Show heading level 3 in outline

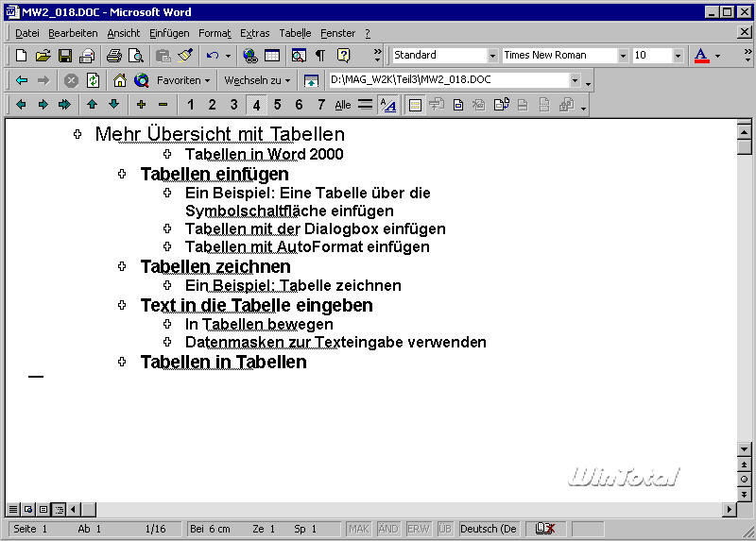pyautogui.click(x=233, y=105)
